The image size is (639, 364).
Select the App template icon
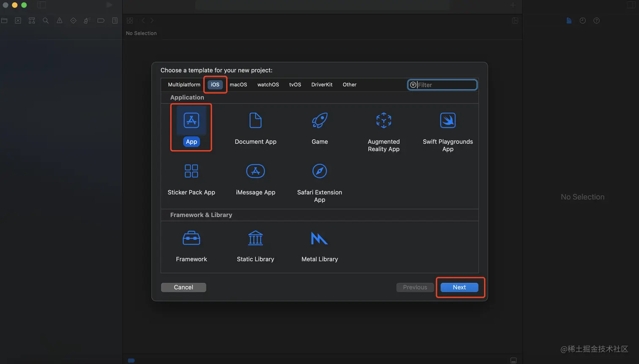[191, 120]
